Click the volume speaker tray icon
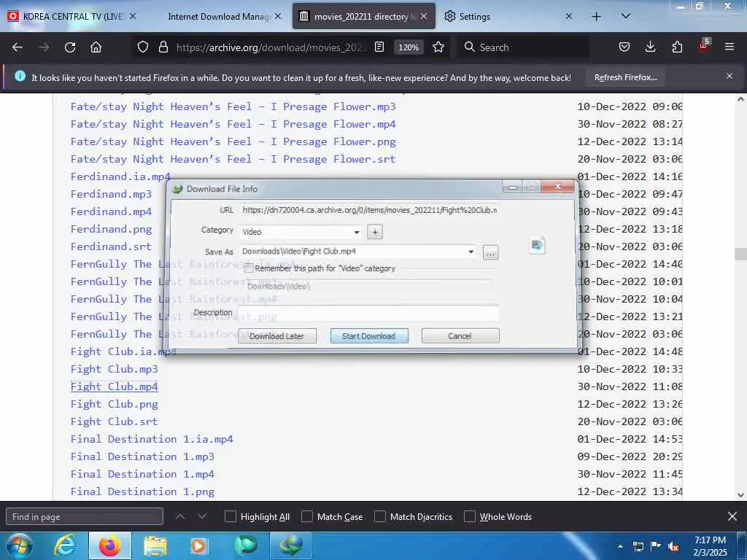This screenshot has height=560, width=747. pyautogui.click(x=673, y=546)
